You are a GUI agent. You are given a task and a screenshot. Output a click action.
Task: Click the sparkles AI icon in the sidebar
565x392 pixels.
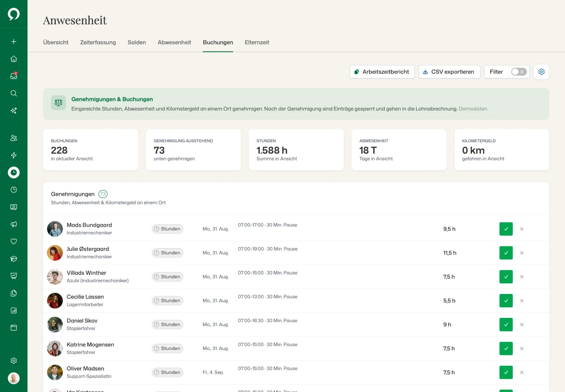click(14, 110)
